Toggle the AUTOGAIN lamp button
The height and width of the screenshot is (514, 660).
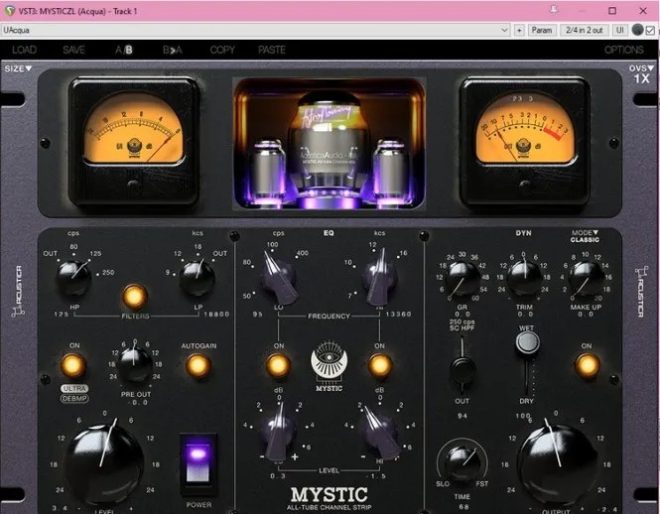tap(198, 365)
